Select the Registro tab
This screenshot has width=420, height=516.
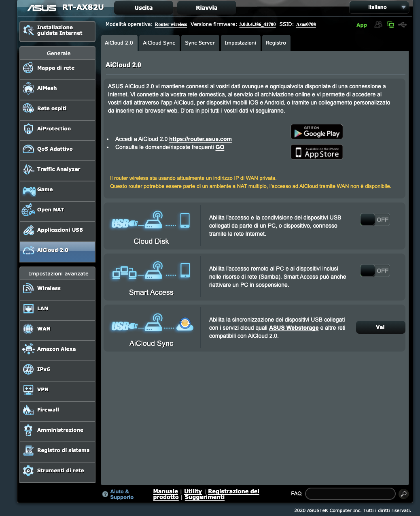click(x=276, y=43)
